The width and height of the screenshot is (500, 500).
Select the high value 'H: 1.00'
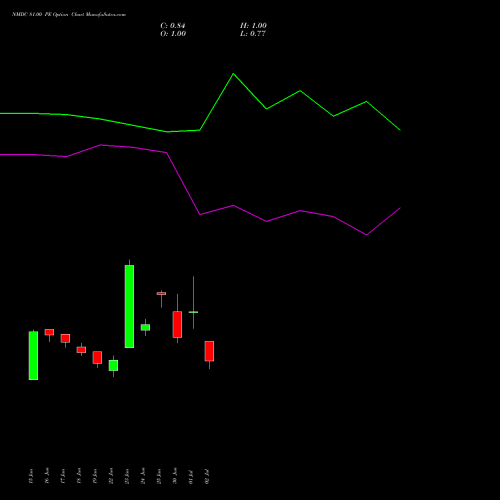pyautogui.click(x=253, y=26)
